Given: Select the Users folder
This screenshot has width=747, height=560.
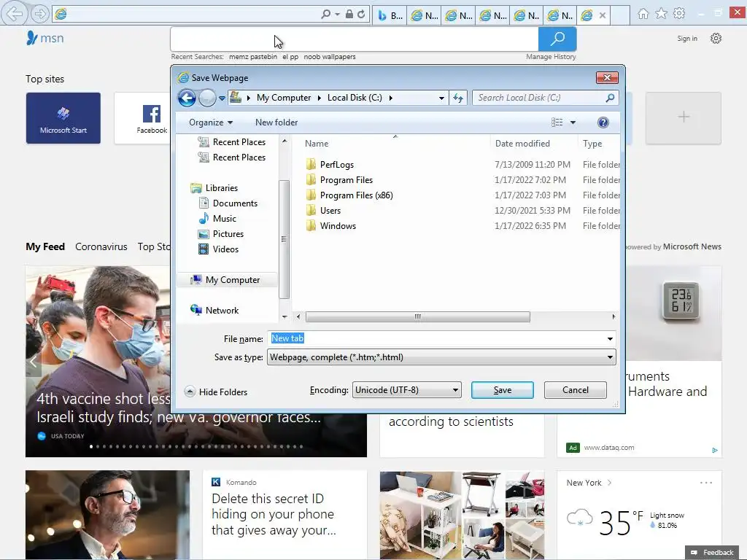Looking at the screenshot, I should click(330, 211).
